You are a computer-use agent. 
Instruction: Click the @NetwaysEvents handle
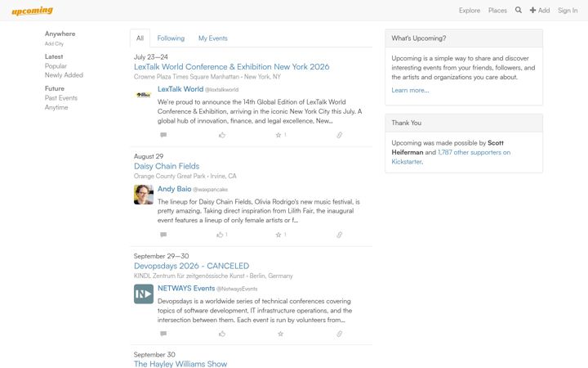pos(237,289)
